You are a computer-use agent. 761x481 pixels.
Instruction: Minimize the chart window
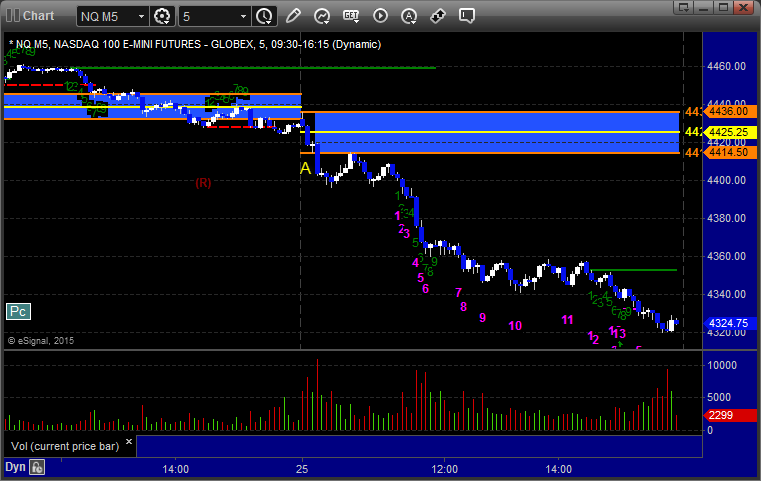click(704, 7)
